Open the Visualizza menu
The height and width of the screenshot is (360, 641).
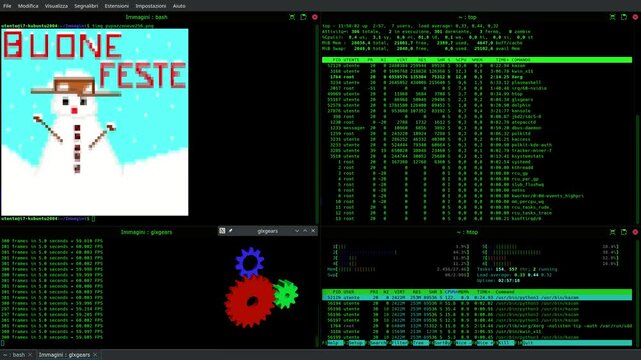click(x=56, y=6)
